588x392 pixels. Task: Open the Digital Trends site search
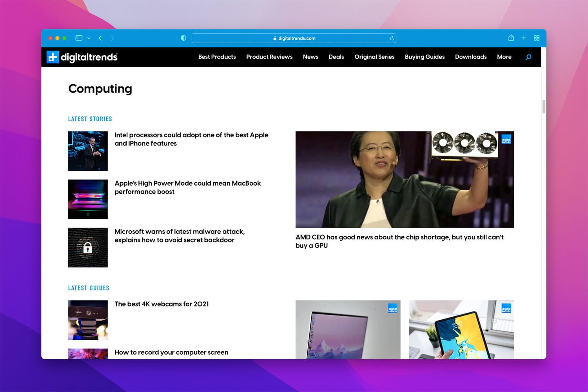point(528,57)
